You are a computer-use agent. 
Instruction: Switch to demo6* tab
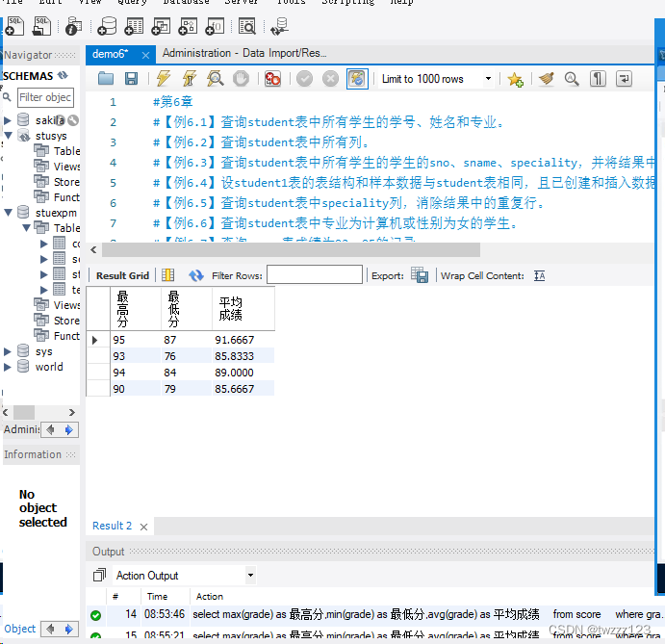click(111, 54)
